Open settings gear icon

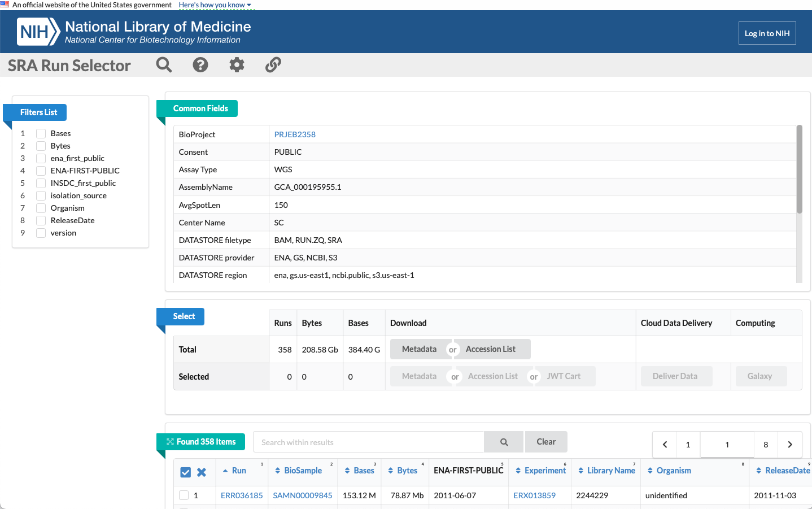(237, 65)
